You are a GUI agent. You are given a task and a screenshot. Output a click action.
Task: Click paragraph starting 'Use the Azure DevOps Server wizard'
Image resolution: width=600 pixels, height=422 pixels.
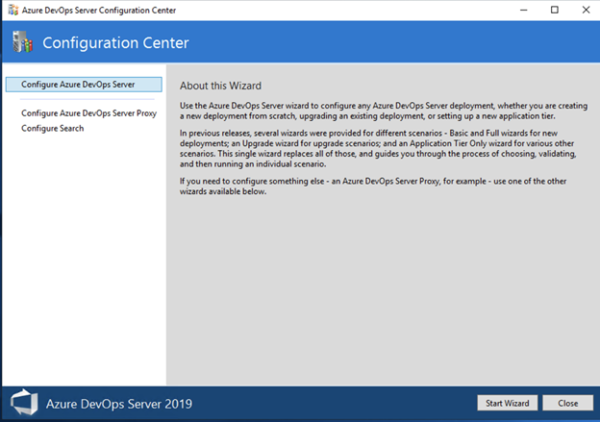point(383,111)
